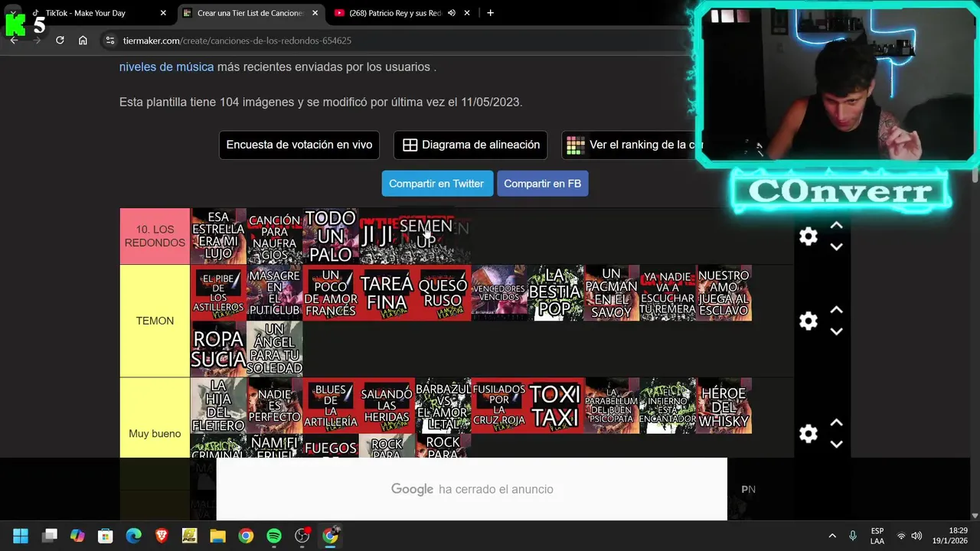Click Compartir en FB button
980x551 pixels.
543,184
